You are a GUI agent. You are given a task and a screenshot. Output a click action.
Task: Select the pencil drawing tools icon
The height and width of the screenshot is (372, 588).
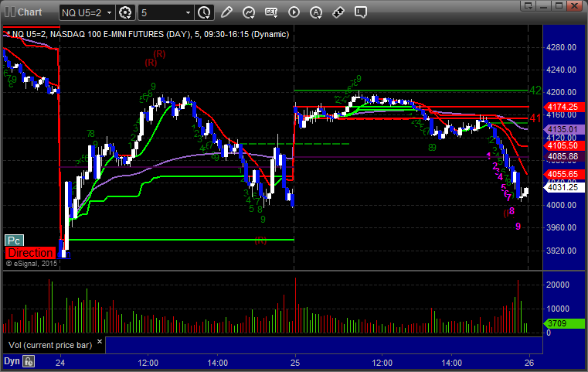pos(226,12)
